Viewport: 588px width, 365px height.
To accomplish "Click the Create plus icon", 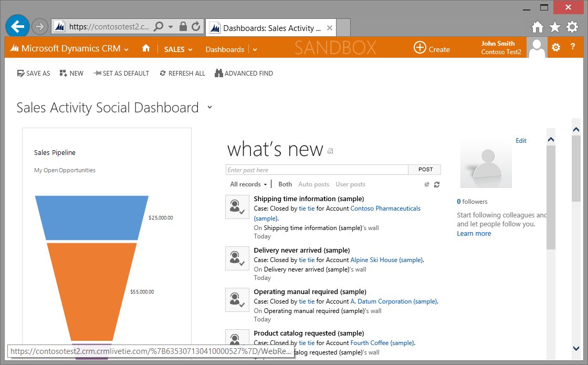I will point(419,48).
